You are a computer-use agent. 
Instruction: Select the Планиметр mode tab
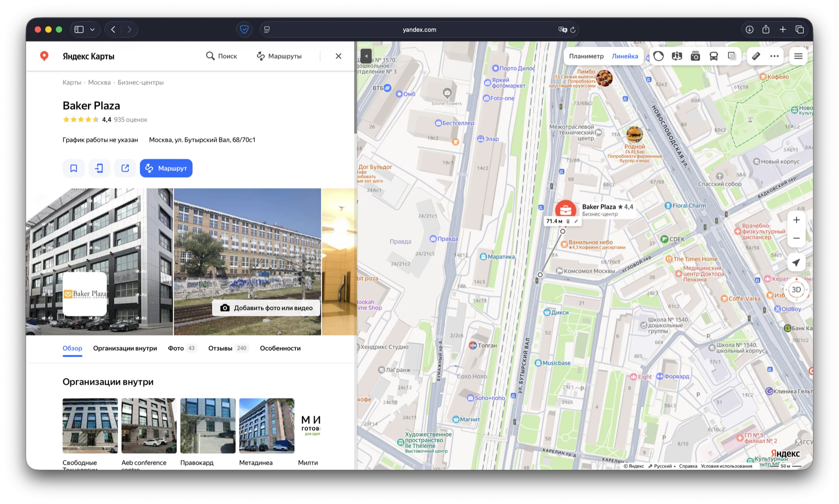tap(586, 56)
